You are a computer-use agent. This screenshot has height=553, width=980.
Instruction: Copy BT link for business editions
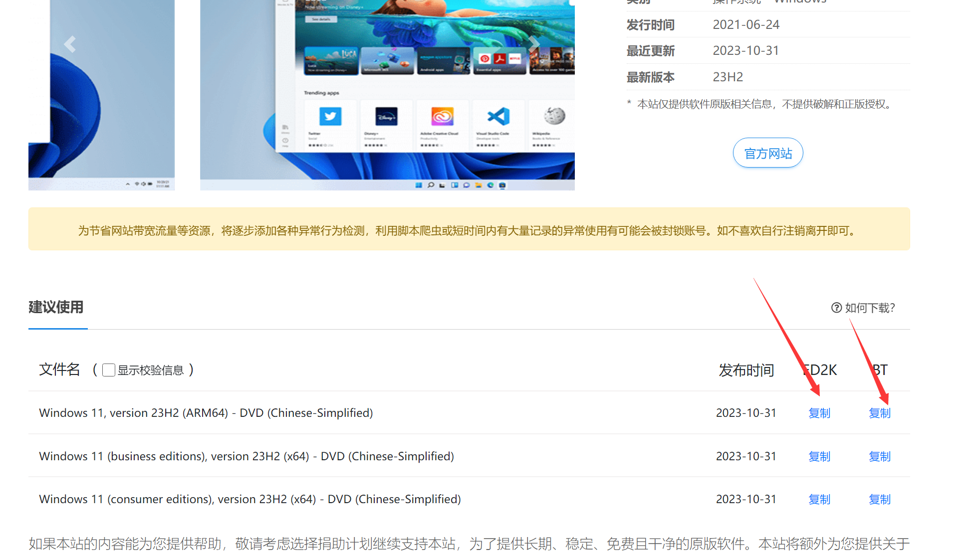tap(879, 456)
